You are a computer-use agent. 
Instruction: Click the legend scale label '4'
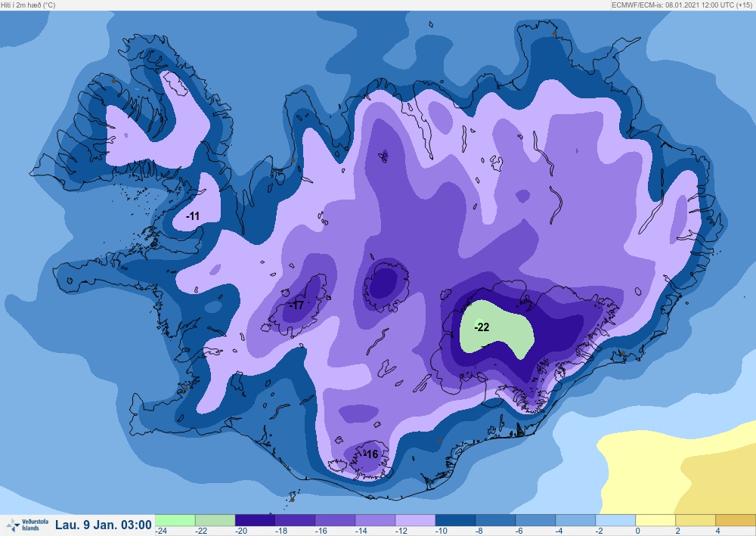[x=718, y=531]
